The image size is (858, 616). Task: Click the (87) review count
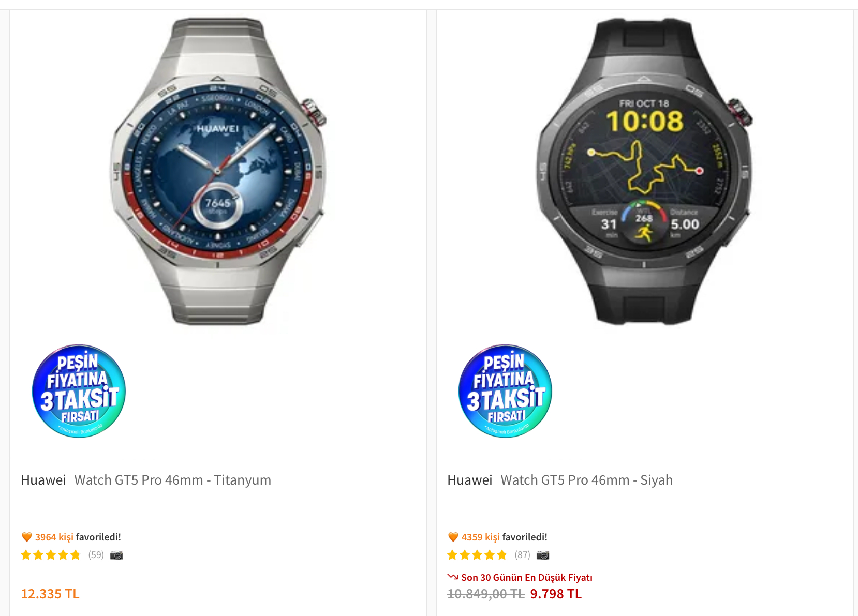click(523, 555)
